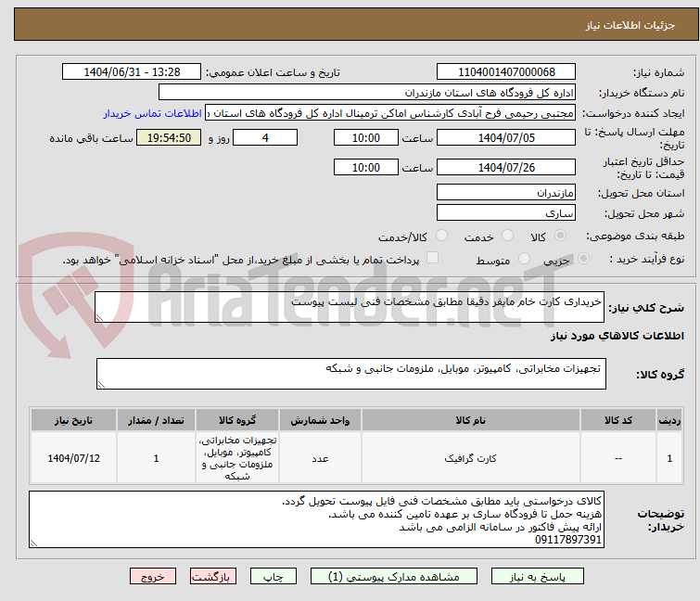This screenshot has height=601, width=700.
Task: Open 'مشاهده مدارک پیوستی (1)' attachments button
Action: [x=393, y=577]
